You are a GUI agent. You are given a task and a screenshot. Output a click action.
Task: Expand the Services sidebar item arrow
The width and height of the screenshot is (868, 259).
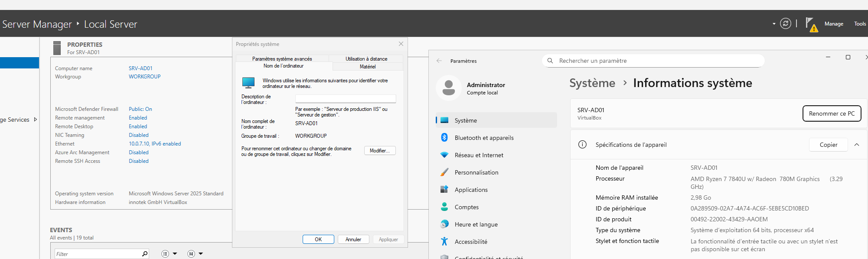[x=35, y=120]
